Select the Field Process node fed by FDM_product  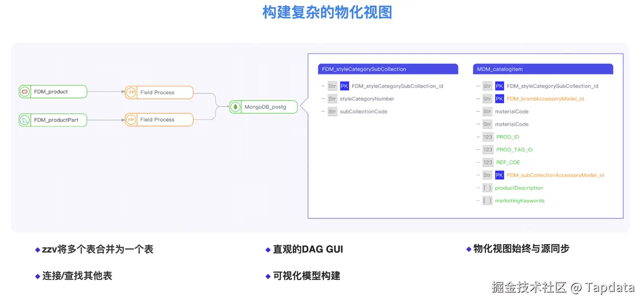159,93
